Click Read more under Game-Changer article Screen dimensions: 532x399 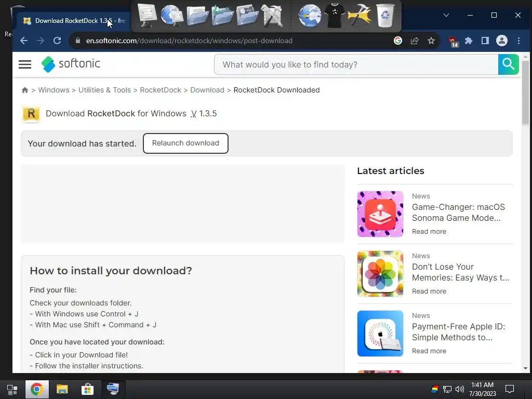tap(429, 231)
